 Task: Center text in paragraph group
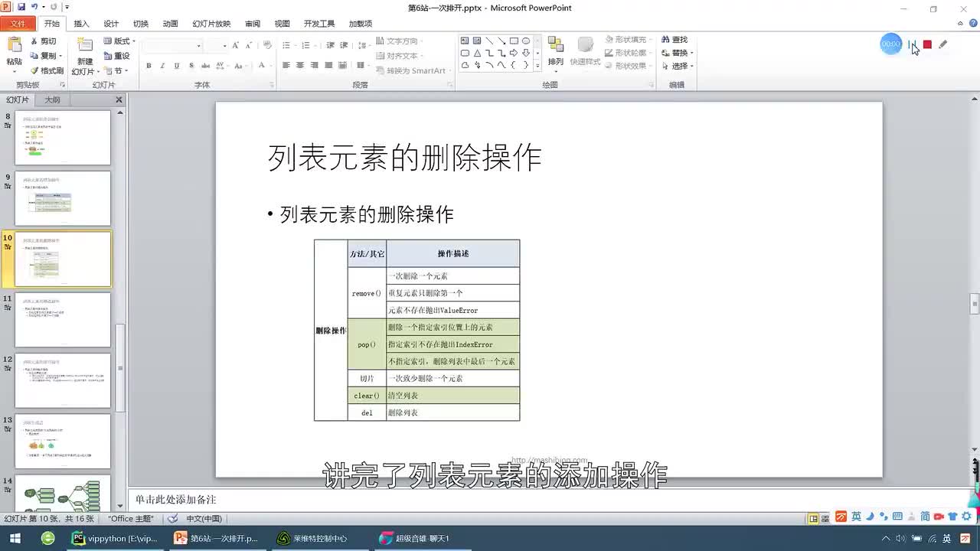300,66
